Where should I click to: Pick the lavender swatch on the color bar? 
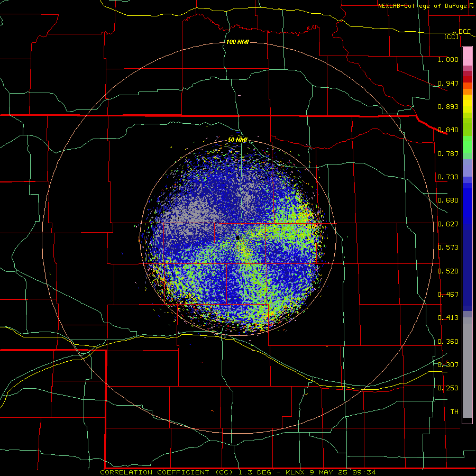click(x=467, y=168)
